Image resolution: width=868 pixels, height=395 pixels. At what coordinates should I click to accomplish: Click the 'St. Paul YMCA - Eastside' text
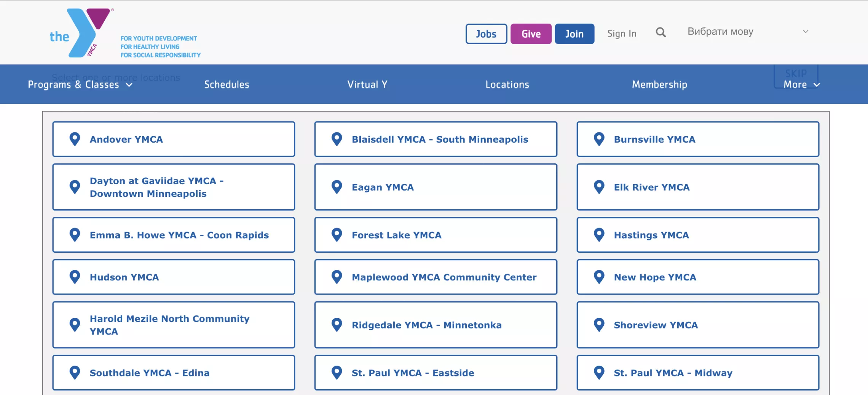pyautogui.click(x=413, y=373)
